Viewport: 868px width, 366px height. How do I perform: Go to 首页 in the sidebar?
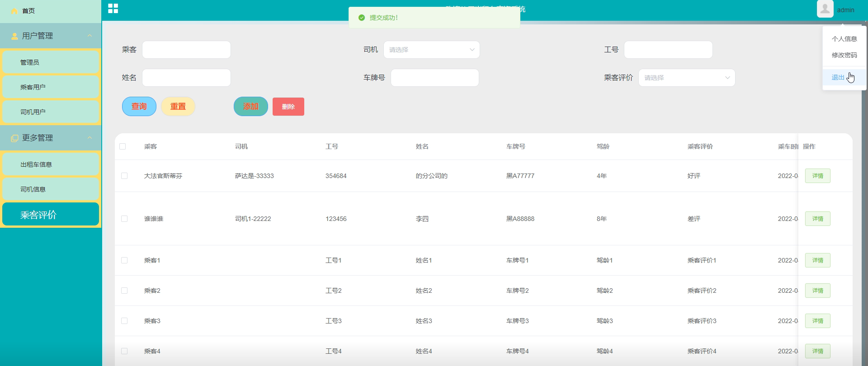[x=51, y=11]
